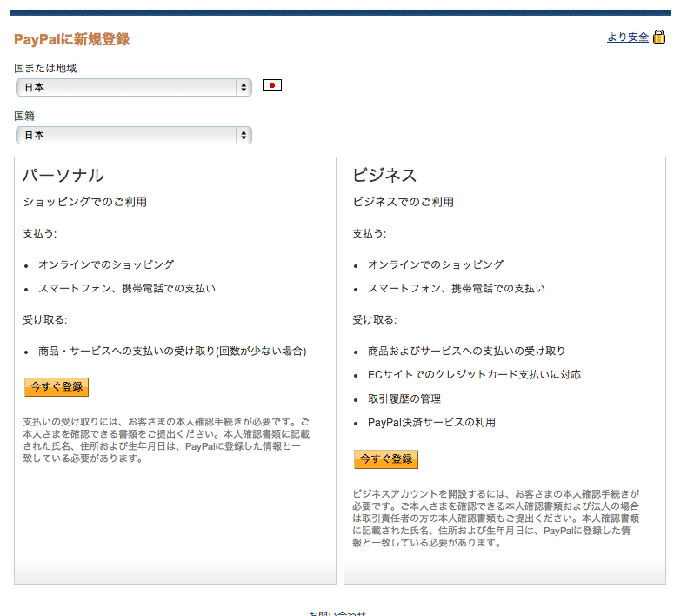Click スマートフォン、携帯電話での支払い in ビジネス panel
The height and width of the screenshot is (616, 694).
click(457, 289)
